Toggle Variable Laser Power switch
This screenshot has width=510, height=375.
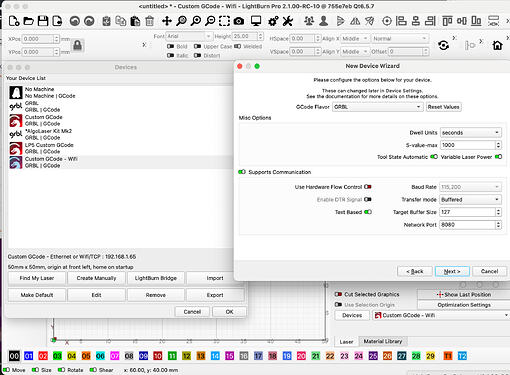click(x=498, y=157)
